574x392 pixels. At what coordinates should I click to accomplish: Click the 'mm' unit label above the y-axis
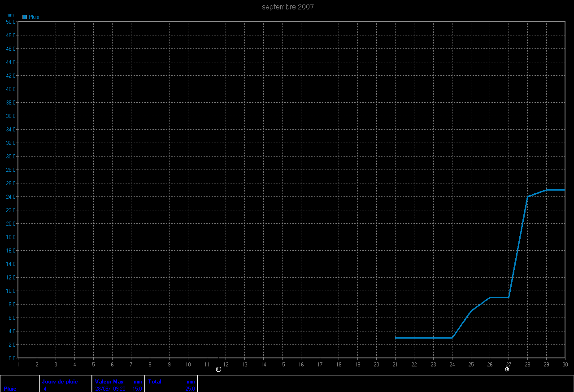coord(10,15)
